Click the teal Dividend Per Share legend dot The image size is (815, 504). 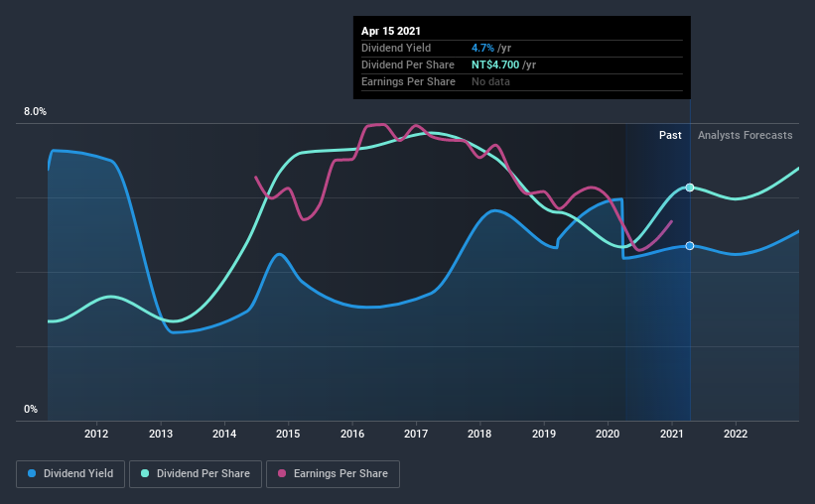pos(145,473)
